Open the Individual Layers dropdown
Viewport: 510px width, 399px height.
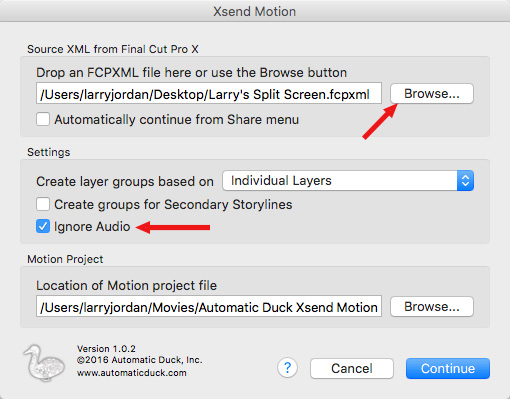(x=348, y=181)
